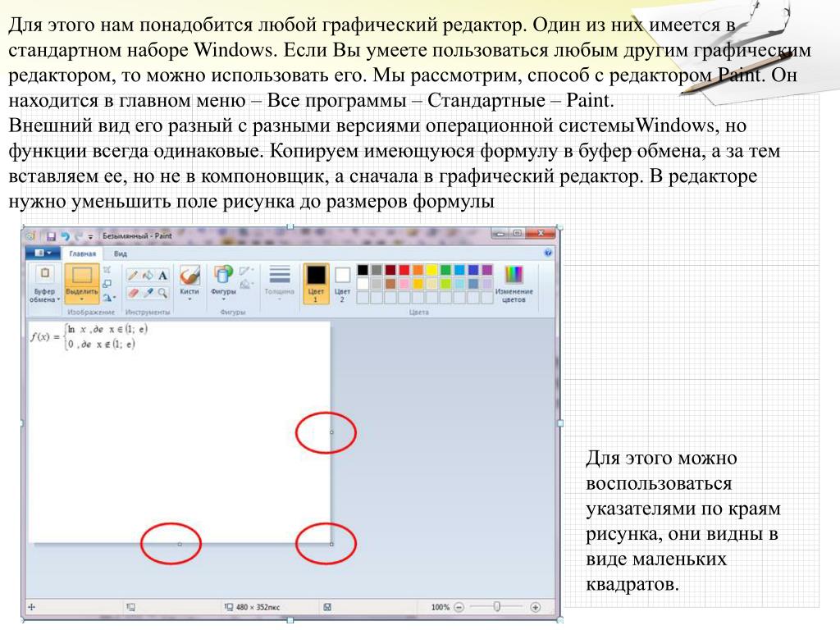Open the Кисти brushes dropdown
This screenshot has width=840, height=630.
(189, 283)
